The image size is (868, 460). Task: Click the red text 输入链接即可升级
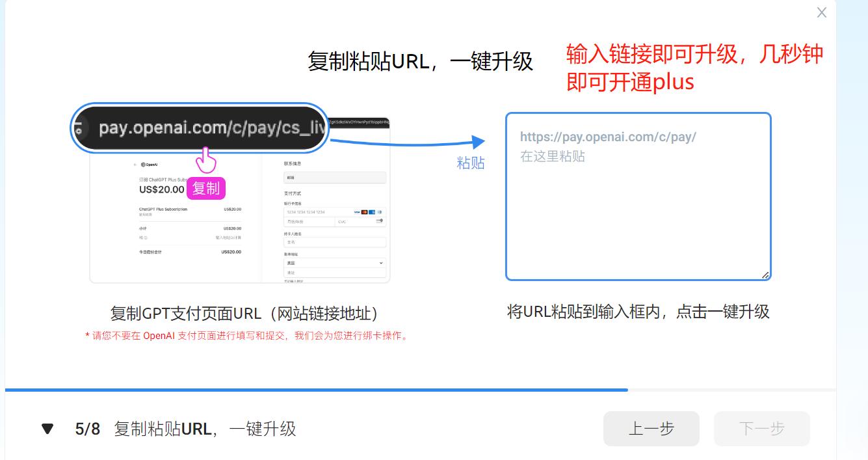coord(653,55)
